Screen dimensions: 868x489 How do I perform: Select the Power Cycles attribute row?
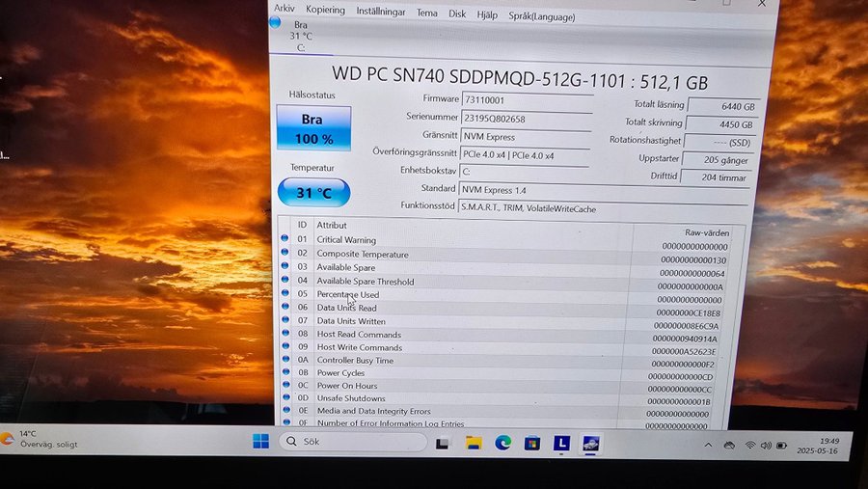(501, 375)
